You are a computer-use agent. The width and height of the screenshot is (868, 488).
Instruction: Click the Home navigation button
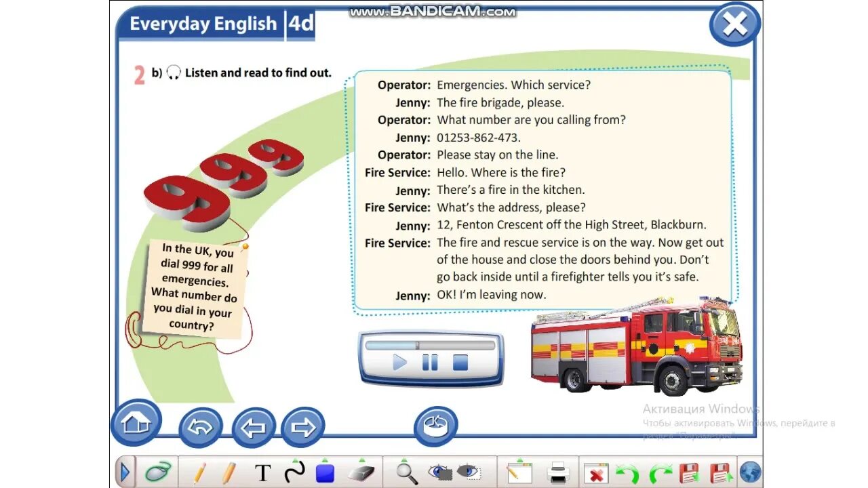click(x=136, y=424)
